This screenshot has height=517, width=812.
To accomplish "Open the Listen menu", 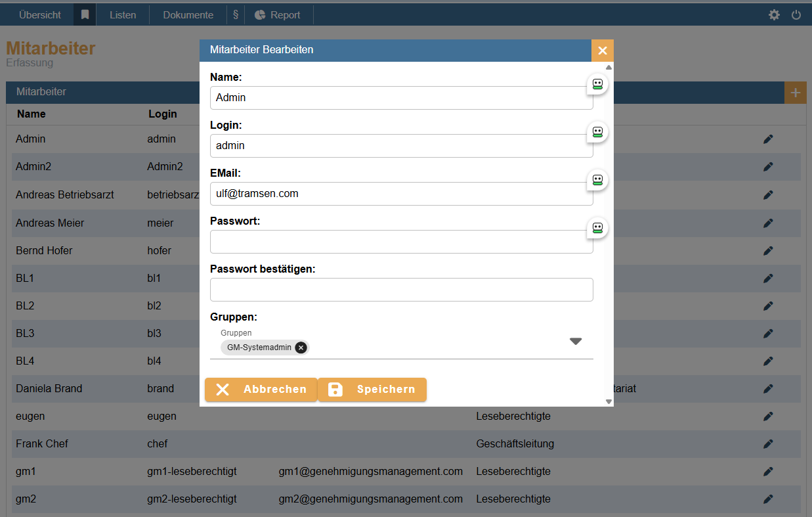I will click(123, 14).
